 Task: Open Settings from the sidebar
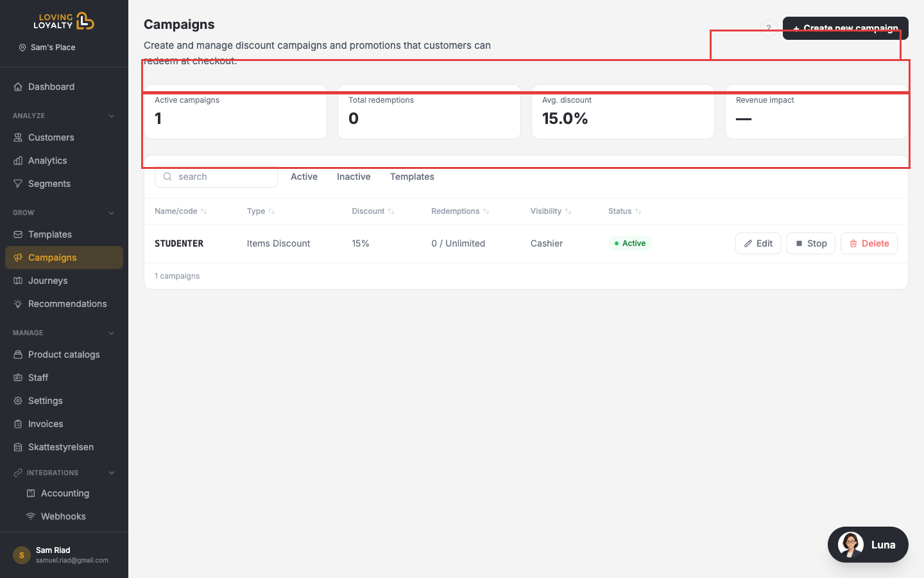coord(64,401)
